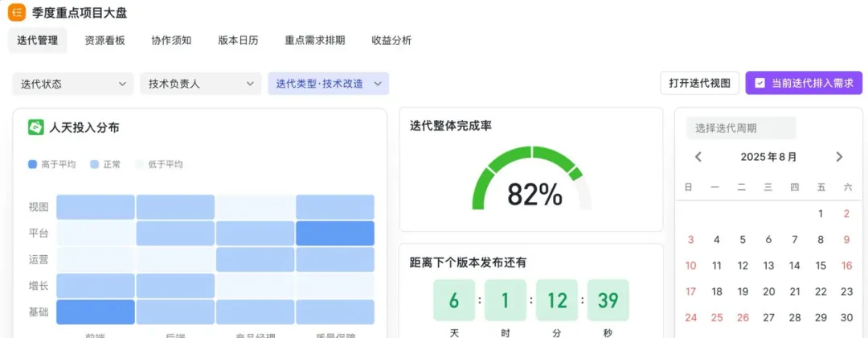Select August 12 in calendar
The height and width of the screenshot is (338, 868).
743,266
